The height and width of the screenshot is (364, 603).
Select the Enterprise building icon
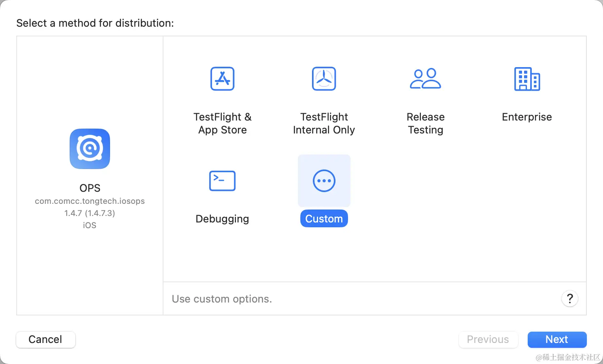(x=527, y=79)
